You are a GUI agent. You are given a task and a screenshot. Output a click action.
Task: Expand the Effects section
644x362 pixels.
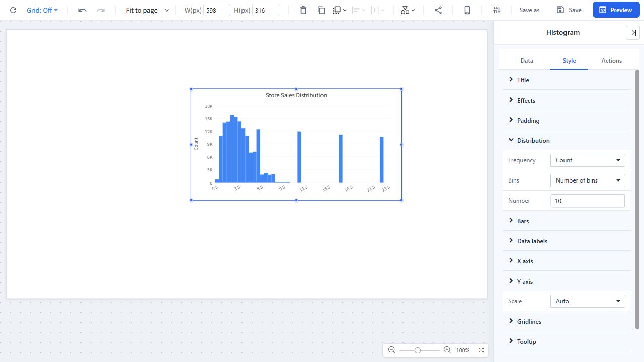567,100
